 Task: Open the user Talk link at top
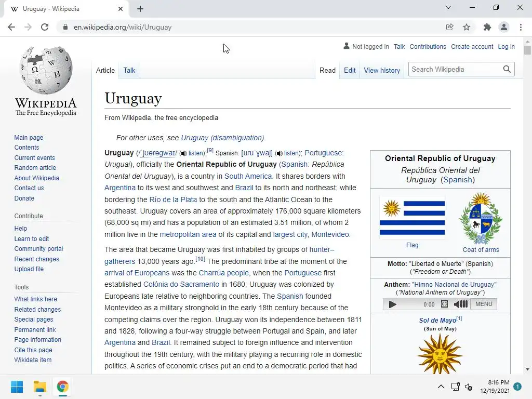pos(400,46)
